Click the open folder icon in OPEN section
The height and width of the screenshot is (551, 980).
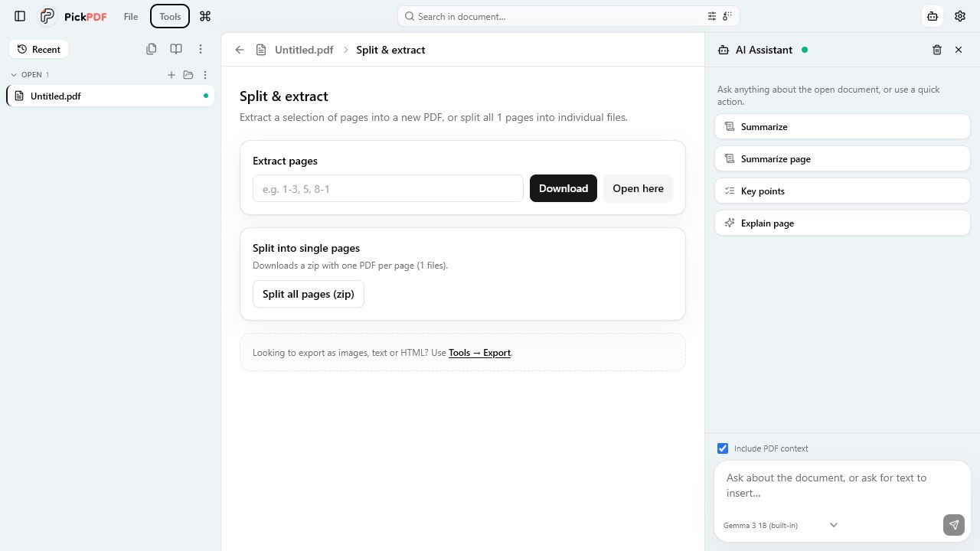(x=188, y=75)
